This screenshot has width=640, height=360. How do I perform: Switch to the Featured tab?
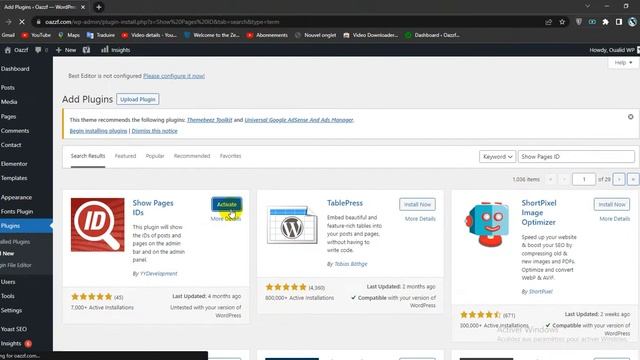coord(125,156)
